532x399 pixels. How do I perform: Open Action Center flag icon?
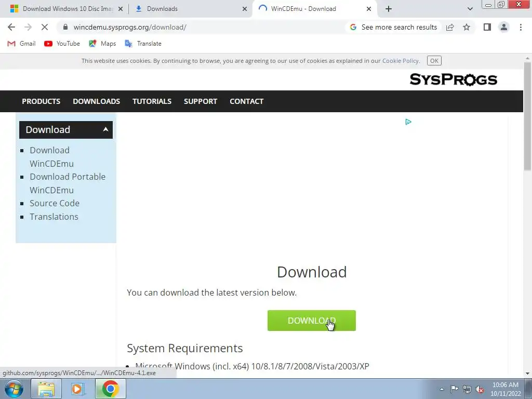(x=454, y=389)
